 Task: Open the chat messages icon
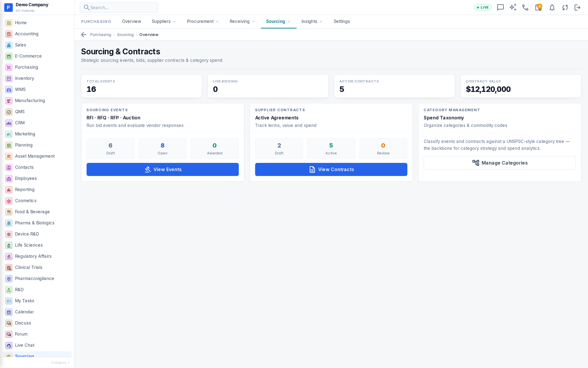[500, 8]
